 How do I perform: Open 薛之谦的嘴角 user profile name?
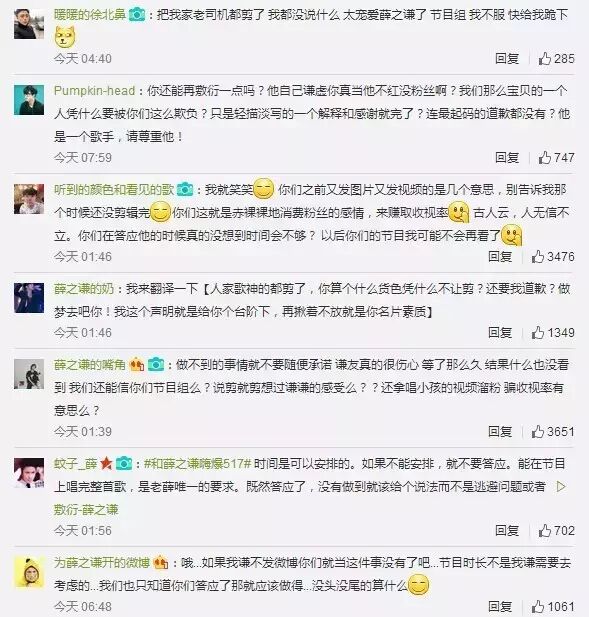(90, 365)
